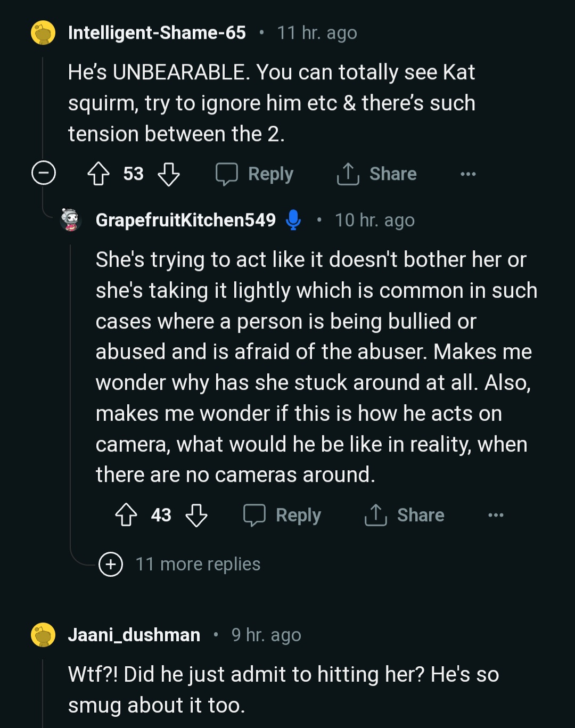Share GrapefruitKitchen549's comment

[405, 515]
